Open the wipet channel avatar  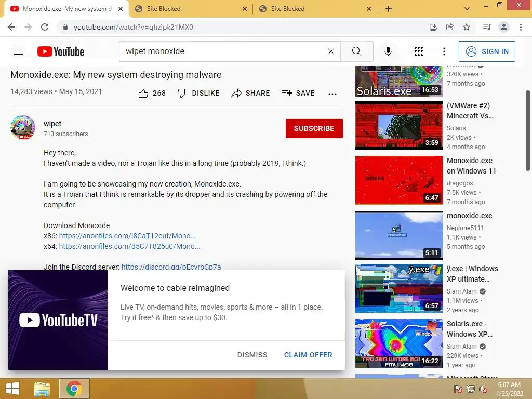(23, 128)
